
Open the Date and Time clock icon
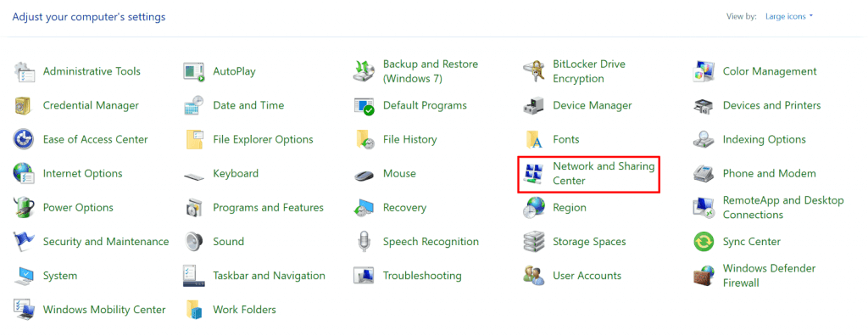tap(194, 105)
